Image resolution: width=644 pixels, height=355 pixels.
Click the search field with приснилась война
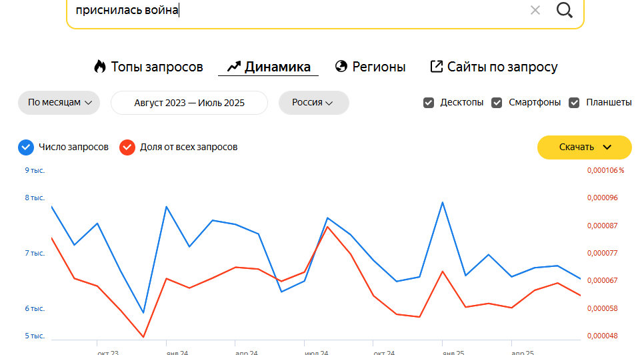coord(293,11)
